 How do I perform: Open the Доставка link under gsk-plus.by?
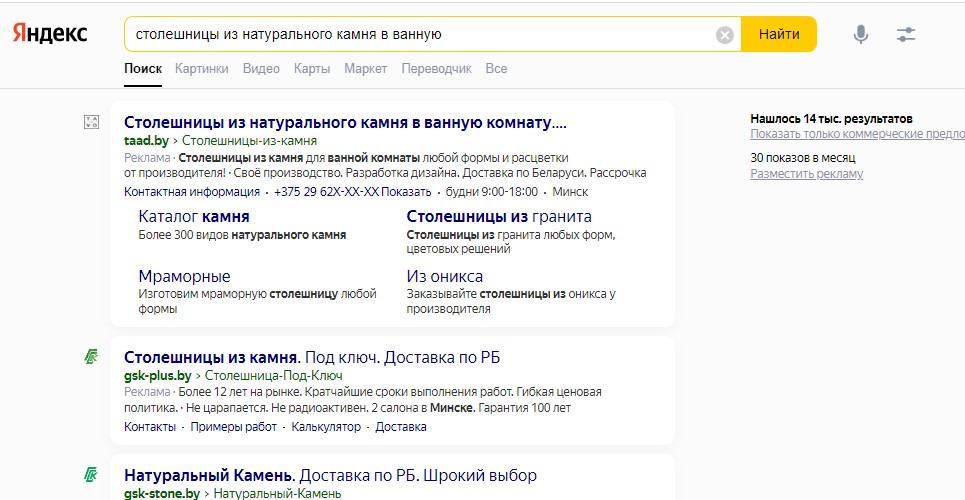pyautogui.click(x=401, y=427)
